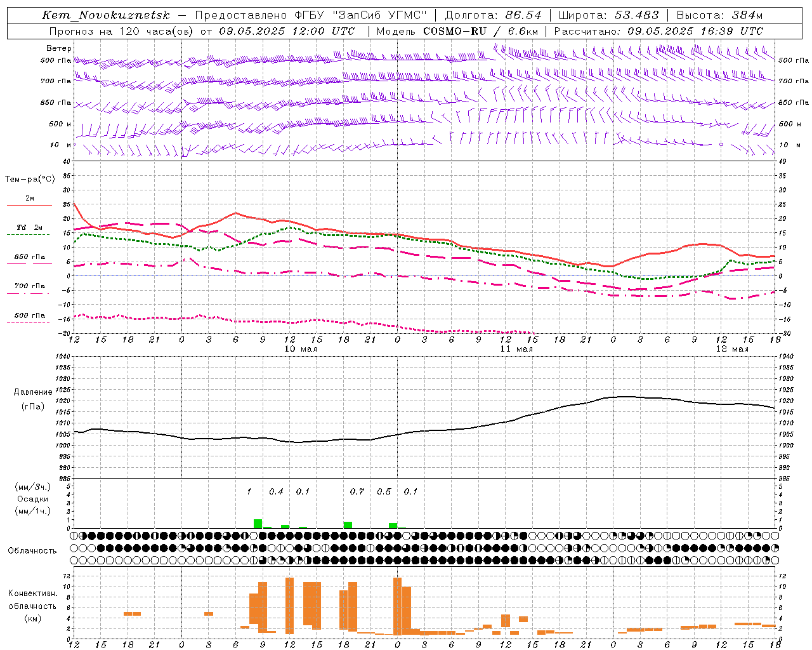Click the '(мм/1ч.)' precipitation unit label

point(33,511)
